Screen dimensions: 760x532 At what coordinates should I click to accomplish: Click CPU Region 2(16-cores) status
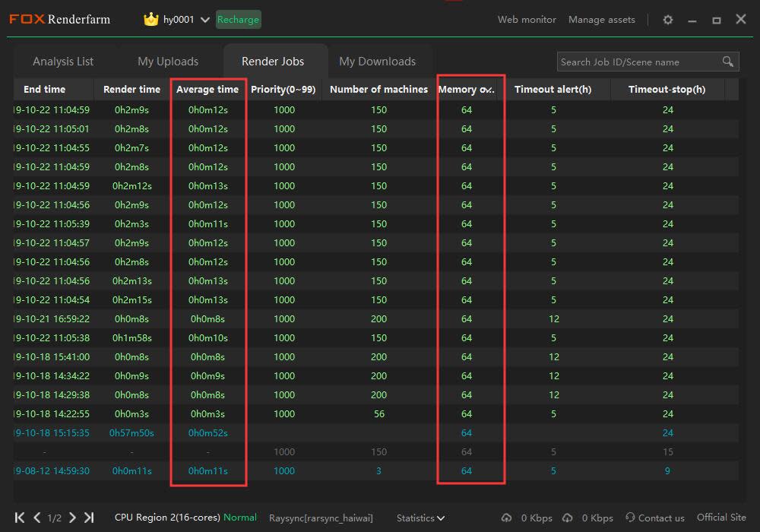pos(167,518)
